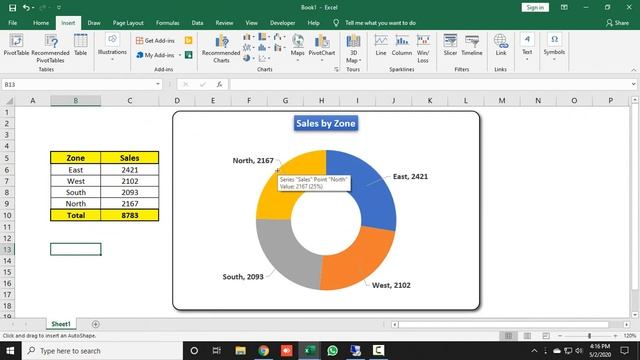Open the File menu

click(x=13, y=23)
